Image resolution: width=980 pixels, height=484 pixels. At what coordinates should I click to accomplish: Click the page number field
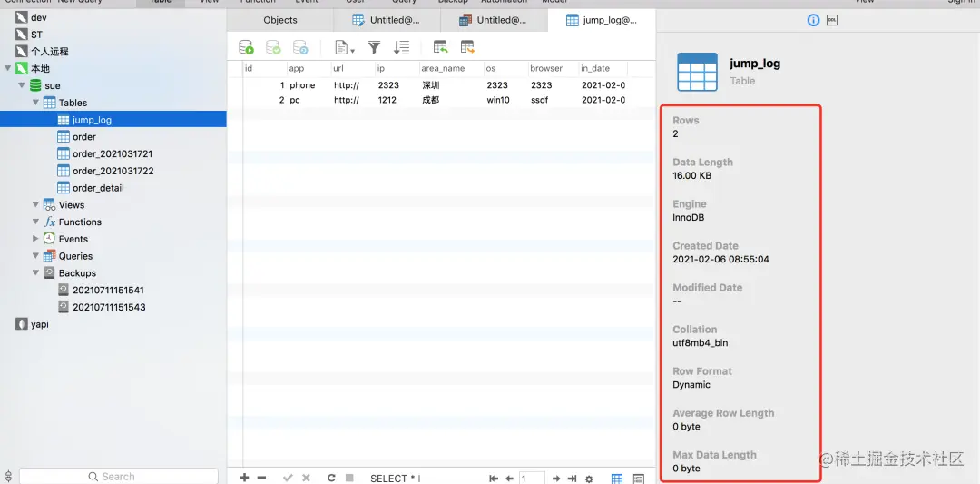click(x=531, y=479)
